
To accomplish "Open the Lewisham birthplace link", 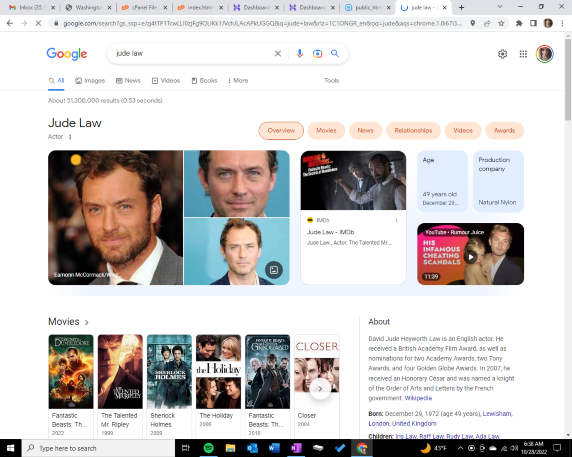I will coord(496,414).
